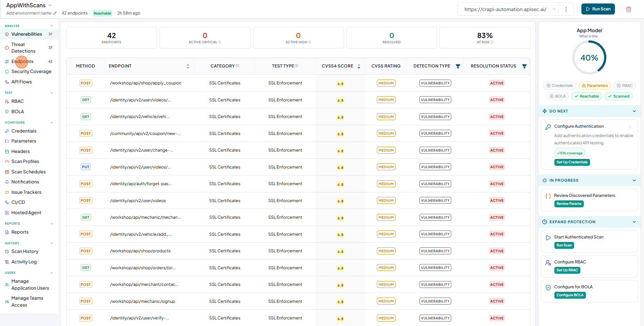Viewport: 644px width, 326px height.
Task: Collapse the EXPAND PROTECTION panel
Action: tap(634, 222)
